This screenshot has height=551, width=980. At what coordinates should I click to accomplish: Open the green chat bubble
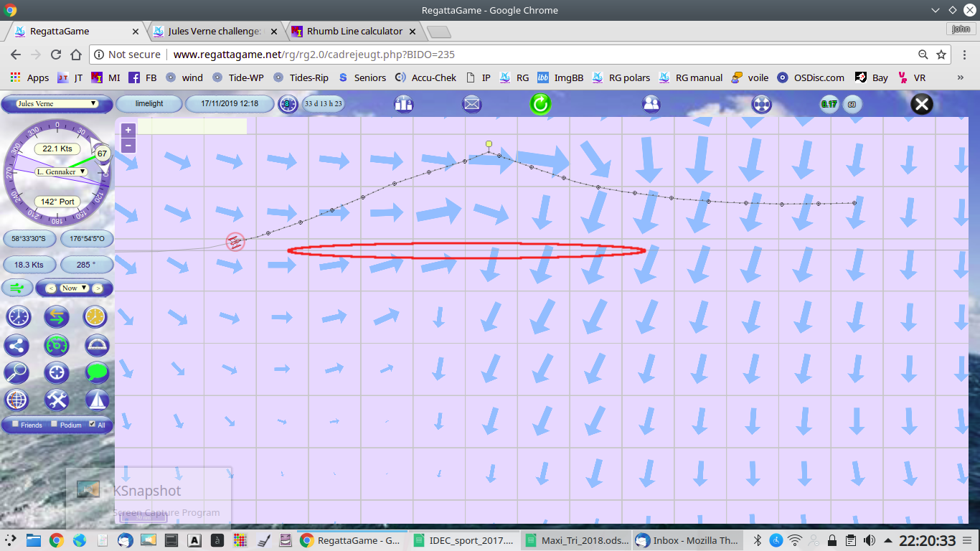click(96, 372)
